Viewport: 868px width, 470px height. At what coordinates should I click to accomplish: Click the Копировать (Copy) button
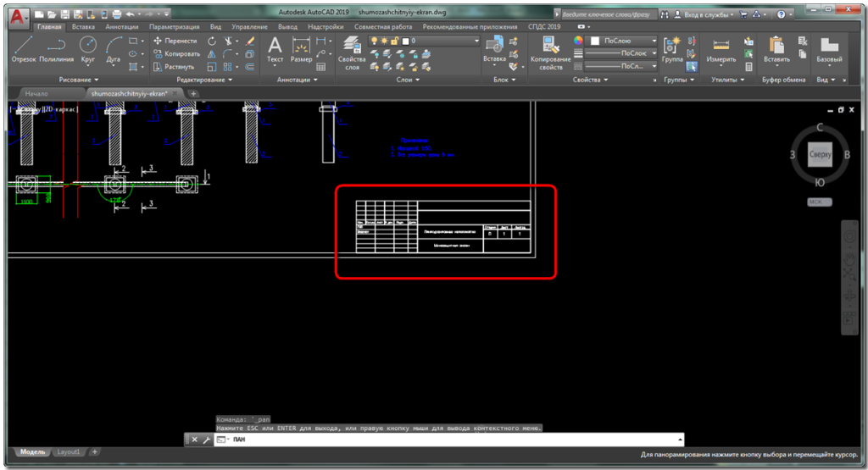[175, 53]
